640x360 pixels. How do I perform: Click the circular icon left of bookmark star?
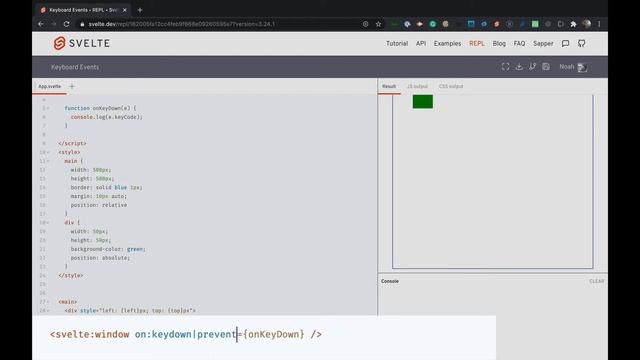click(x=365, y=24)
